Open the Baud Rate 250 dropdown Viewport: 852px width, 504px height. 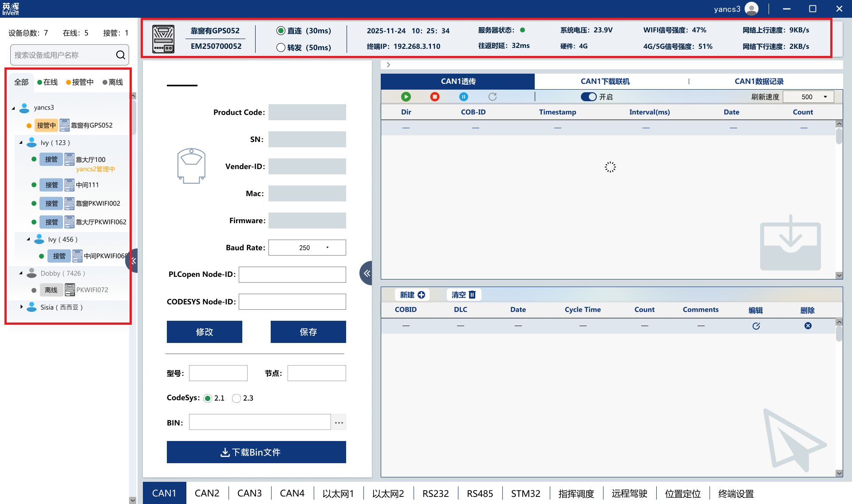tap(327, 248)
